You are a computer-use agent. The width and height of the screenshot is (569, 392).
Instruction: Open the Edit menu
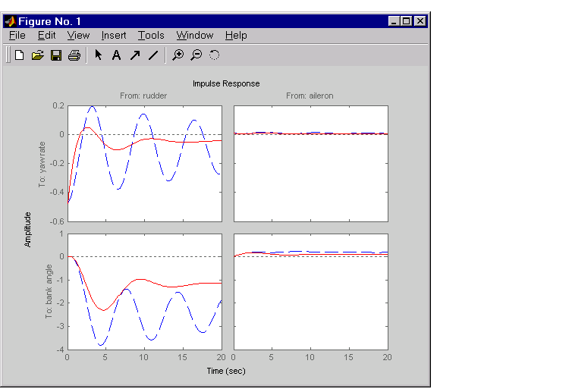coord(46,35)
